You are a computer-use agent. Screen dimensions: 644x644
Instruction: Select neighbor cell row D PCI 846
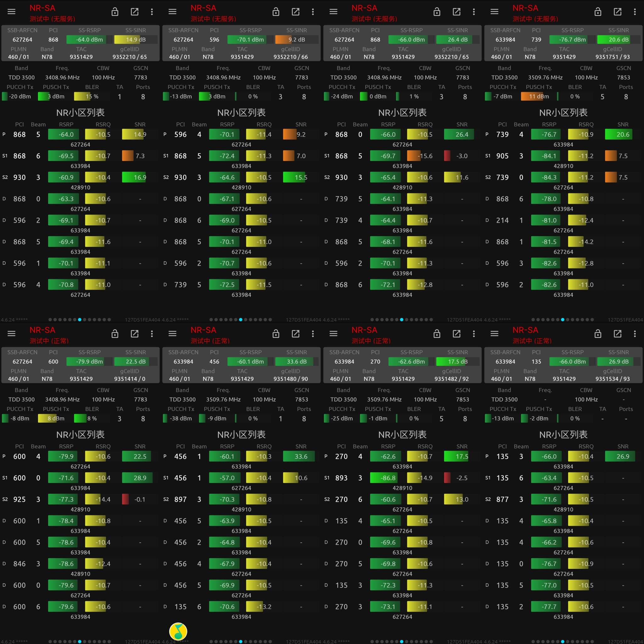click(80, 567)
